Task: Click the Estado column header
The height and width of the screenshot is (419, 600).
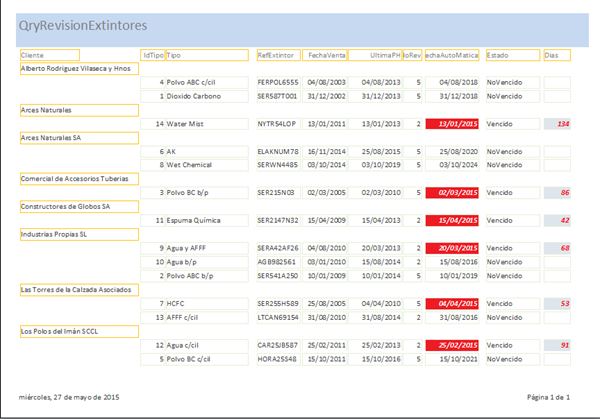Action: pos(511,55)
